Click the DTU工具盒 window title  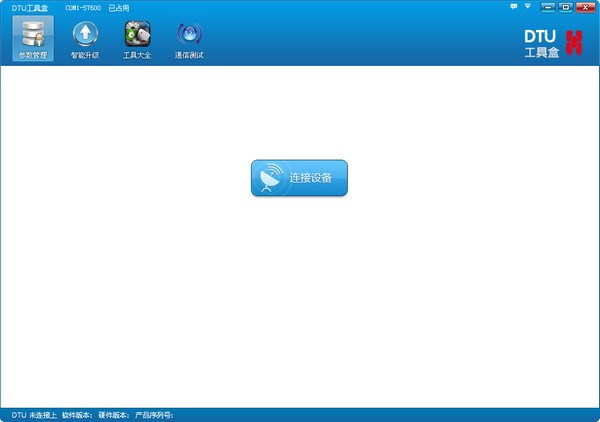pos(30,8)
